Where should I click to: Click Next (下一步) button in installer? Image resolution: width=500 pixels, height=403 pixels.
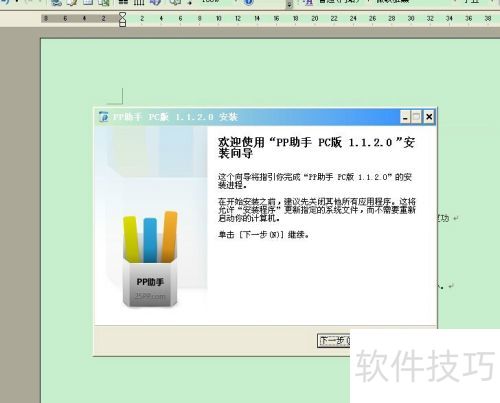[334, 341]
